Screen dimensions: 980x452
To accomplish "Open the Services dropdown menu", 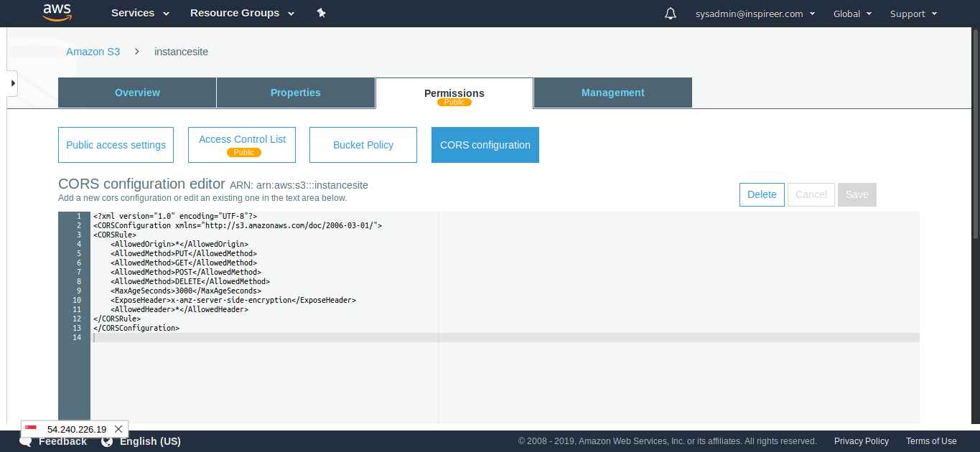I will (140, 13).
